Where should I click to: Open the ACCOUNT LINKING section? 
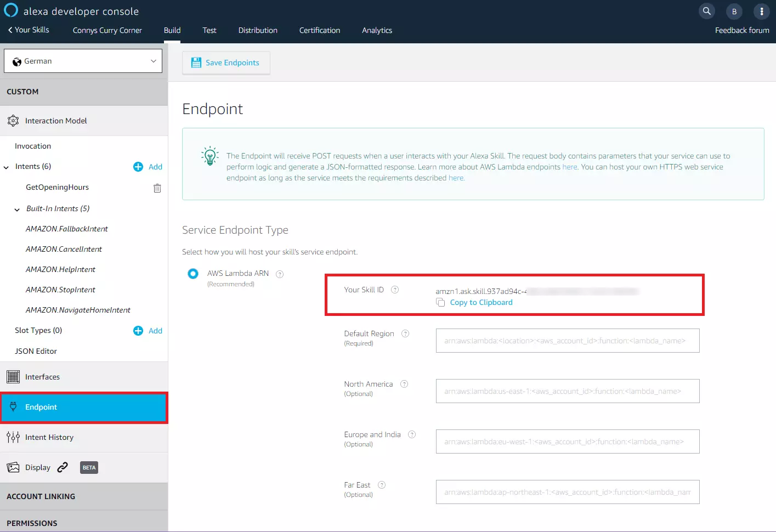point(84,496)
